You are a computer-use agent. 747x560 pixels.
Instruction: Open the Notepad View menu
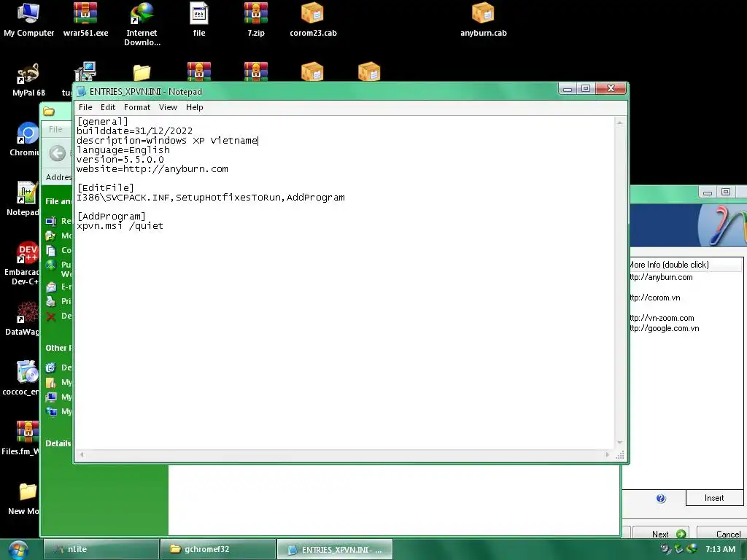click(x=168, y=107)
